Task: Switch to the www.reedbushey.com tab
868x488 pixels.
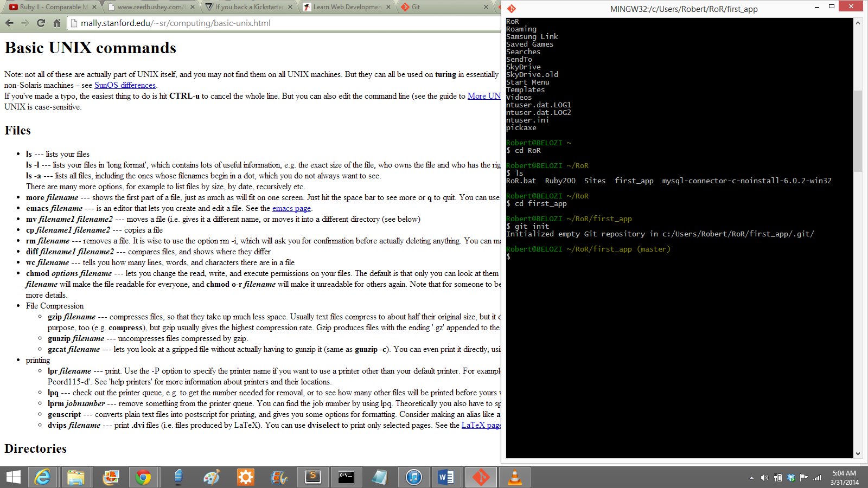Action: click(150, 7)
